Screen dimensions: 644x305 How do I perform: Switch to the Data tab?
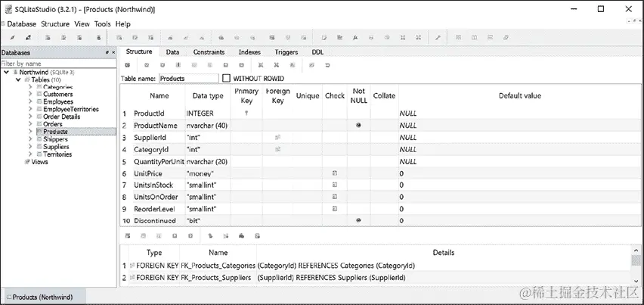pos(172,52)
